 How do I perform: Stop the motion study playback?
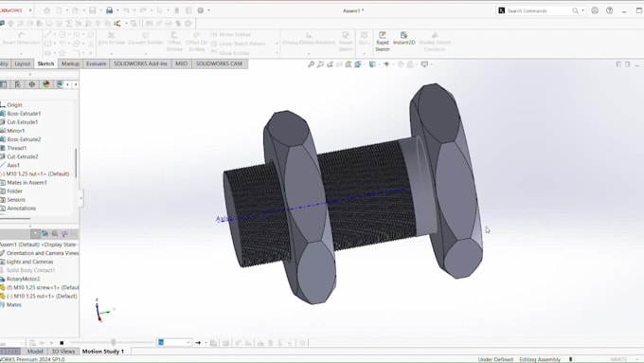coord(62,342)
